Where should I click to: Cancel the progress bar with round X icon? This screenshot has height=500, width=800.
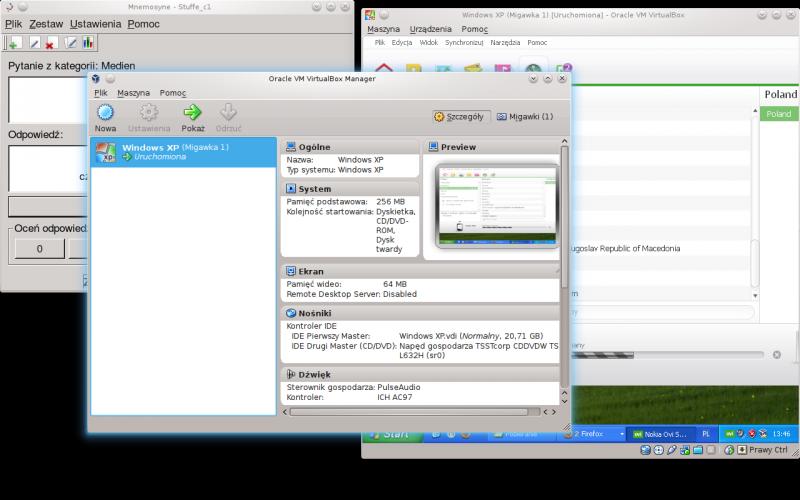coord(774,354)
